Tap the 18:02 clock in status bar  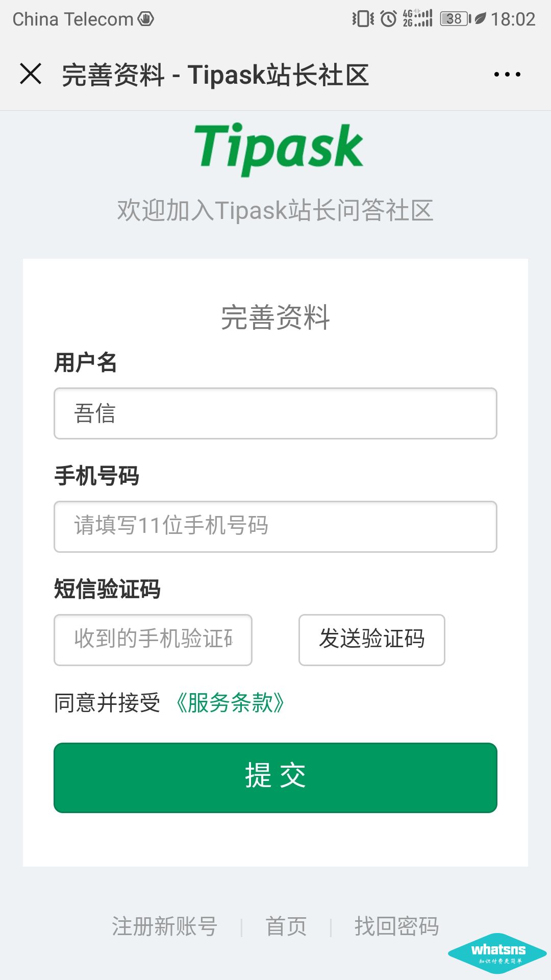(513, 19)
